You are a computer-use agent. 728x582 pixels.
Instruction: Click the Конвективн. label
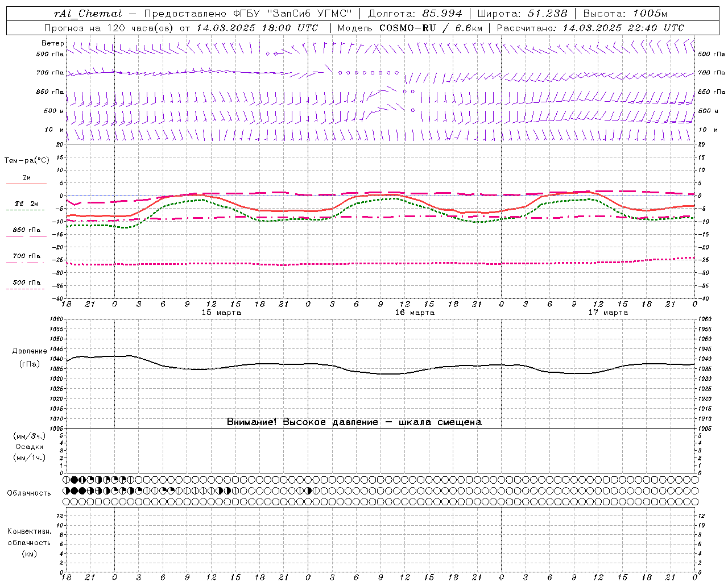[x=29, y=531]
